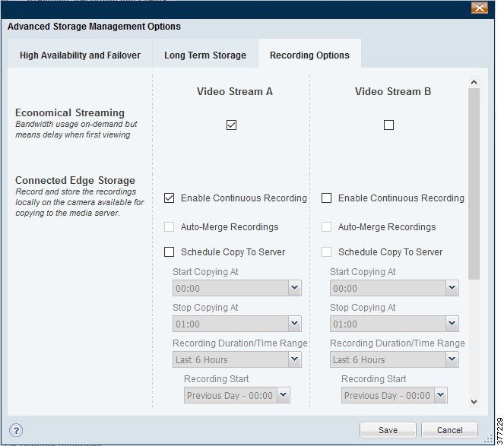Open Stream B Recording Start dropdown
This screenshot has height=446, width=504.
pyautogui.click(x=440, y=396)
